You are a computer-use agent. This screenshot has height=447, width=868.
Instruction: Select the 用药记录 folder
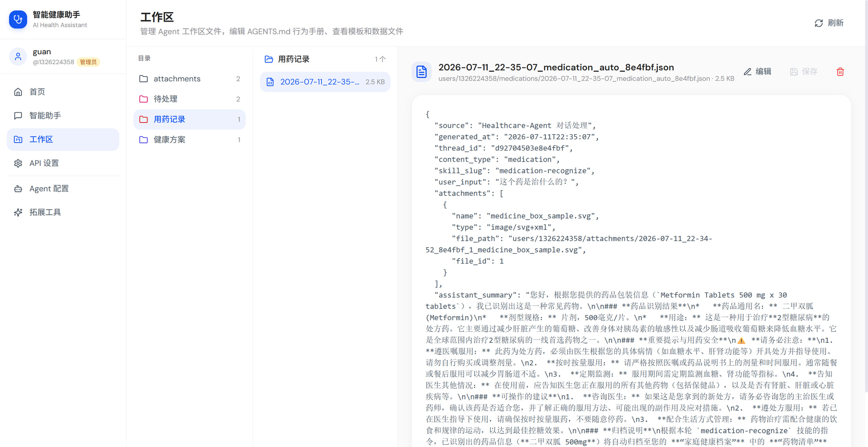click(189, 119)
